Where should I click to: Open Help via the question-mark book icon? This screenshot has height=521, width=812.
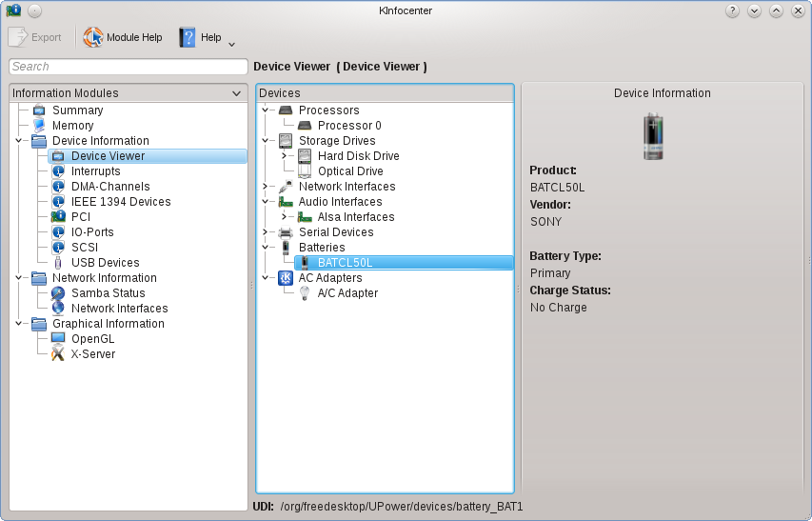point(187,37)
